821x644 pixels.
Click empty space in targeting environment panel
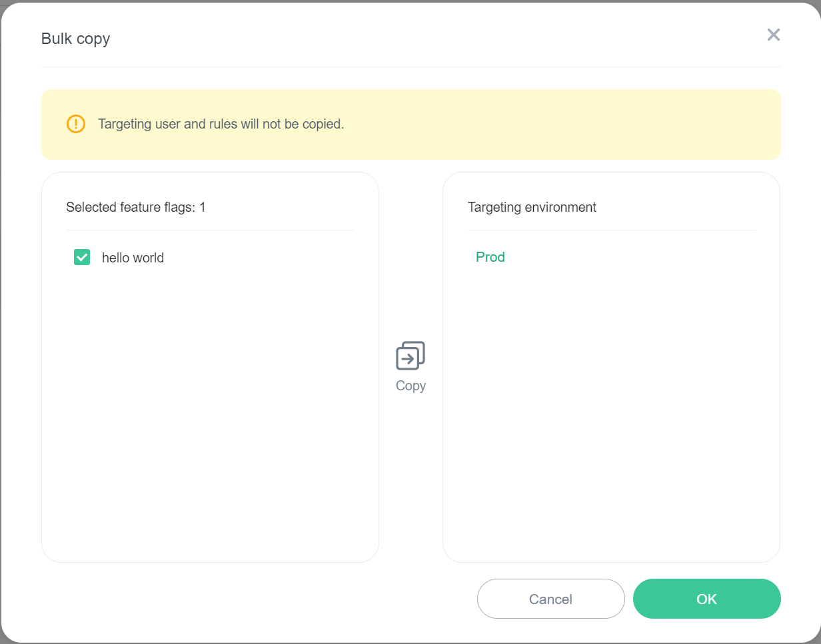[x=611, y=413]
